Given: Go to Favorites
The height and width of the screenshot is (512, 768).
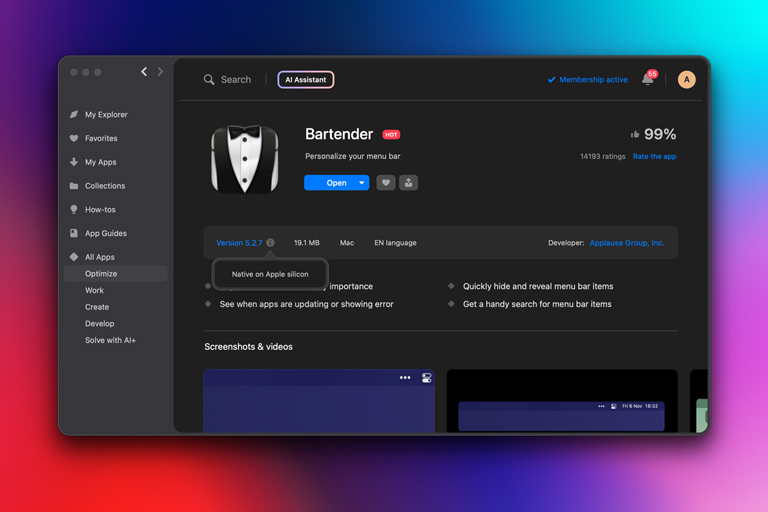Looking at the screenshot, I should pyautogui.click(x=101, y=138).
